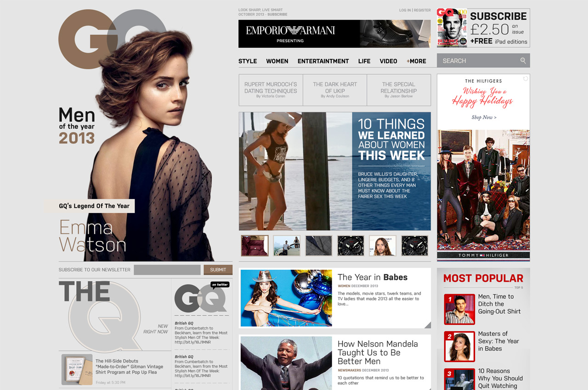Screen dimensions: 588x390
Task: Click The Year in Babes corner arrow
Action: pos(427,325)
